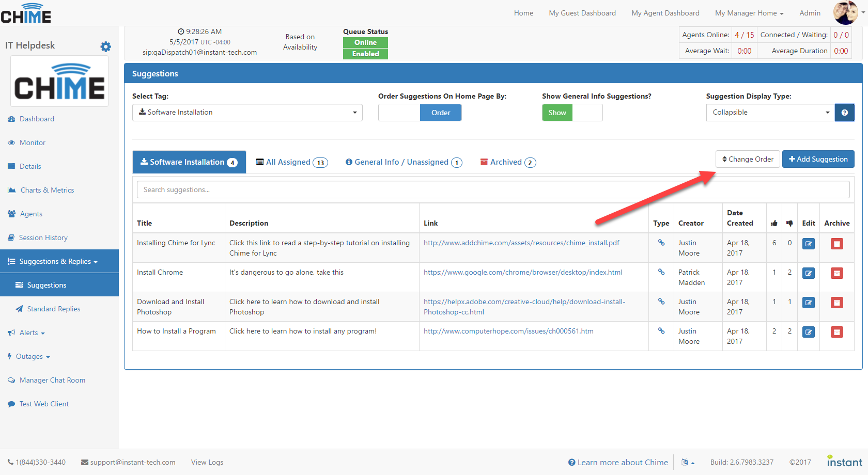Image resolution: width=868 pixels, height=475 pixels.
Task: Click the IT Helpdesk CHIME queue image
Action: click(59, 81)
